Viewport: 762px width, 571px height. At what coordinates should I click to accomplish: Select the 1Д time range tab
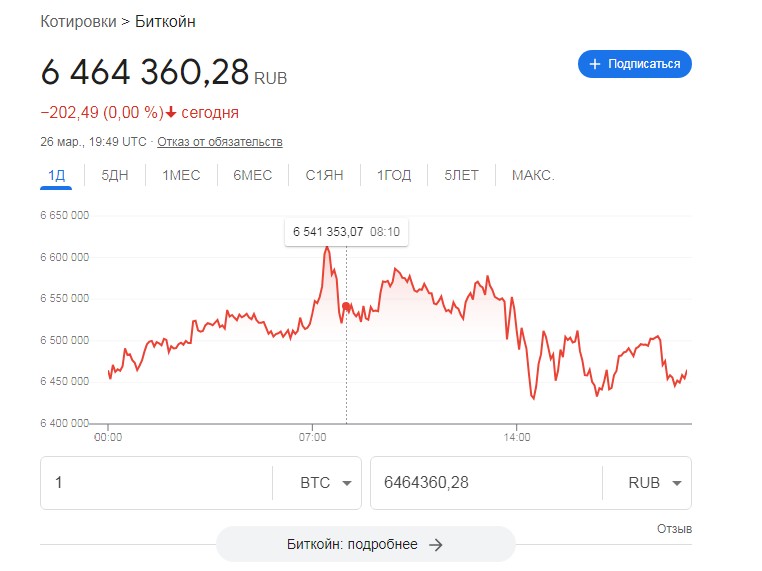pos(56,175)
